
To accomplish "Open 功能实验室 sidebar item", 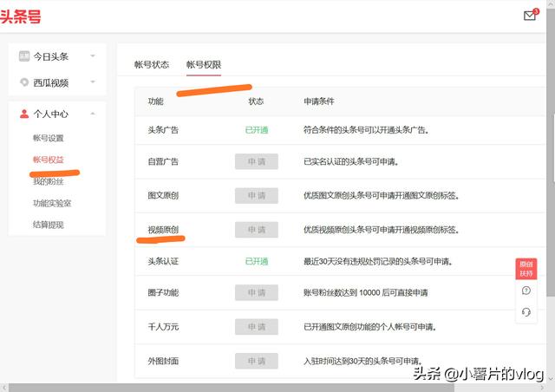I will [51, 203].
